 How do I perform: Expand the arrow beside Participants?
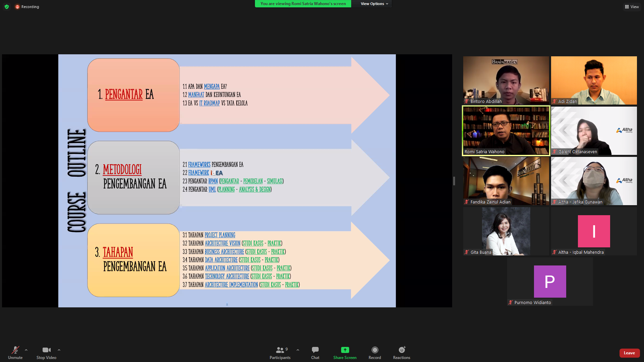(x=298, y=350)
